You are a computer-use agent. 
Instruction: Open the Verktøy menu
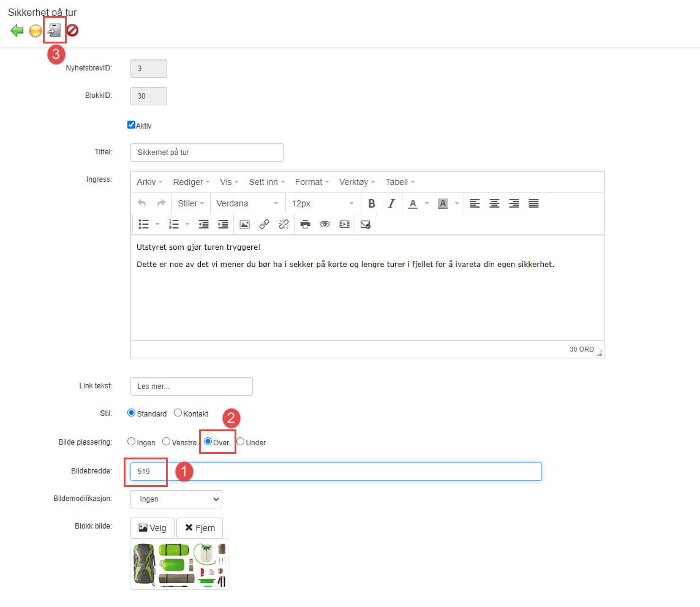click(357, 182)
